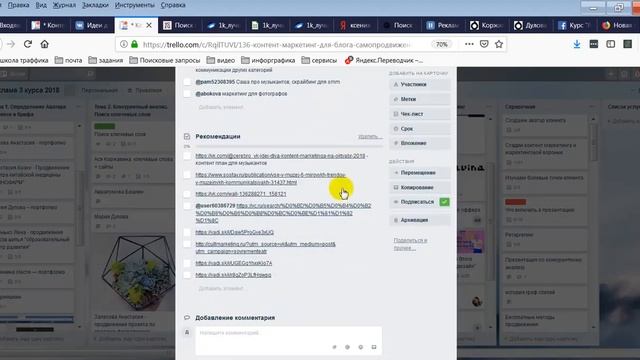Insert an emoji in the comment box

360,347
